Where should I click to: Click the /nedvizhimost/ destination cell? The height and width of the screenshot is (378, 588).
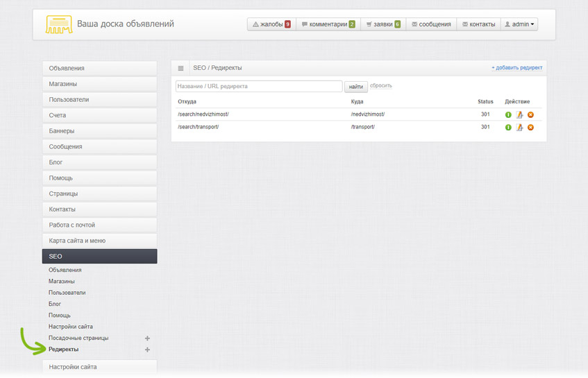click(368, 114)
